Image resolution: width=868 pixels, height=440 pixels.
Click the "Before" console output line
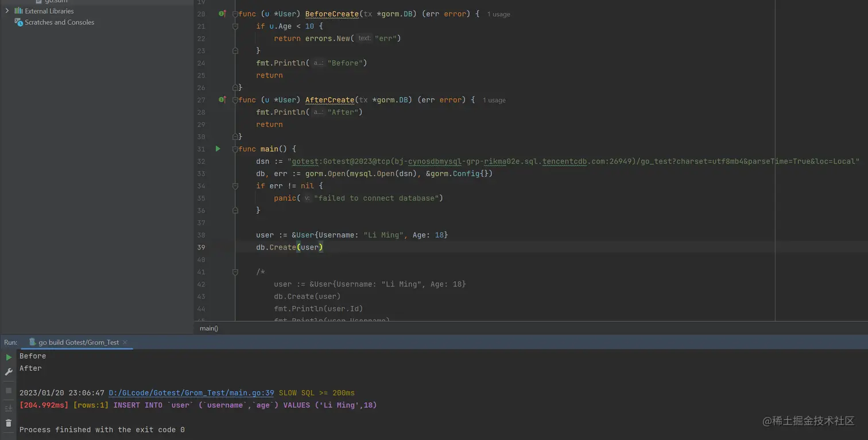pos(33,356)
